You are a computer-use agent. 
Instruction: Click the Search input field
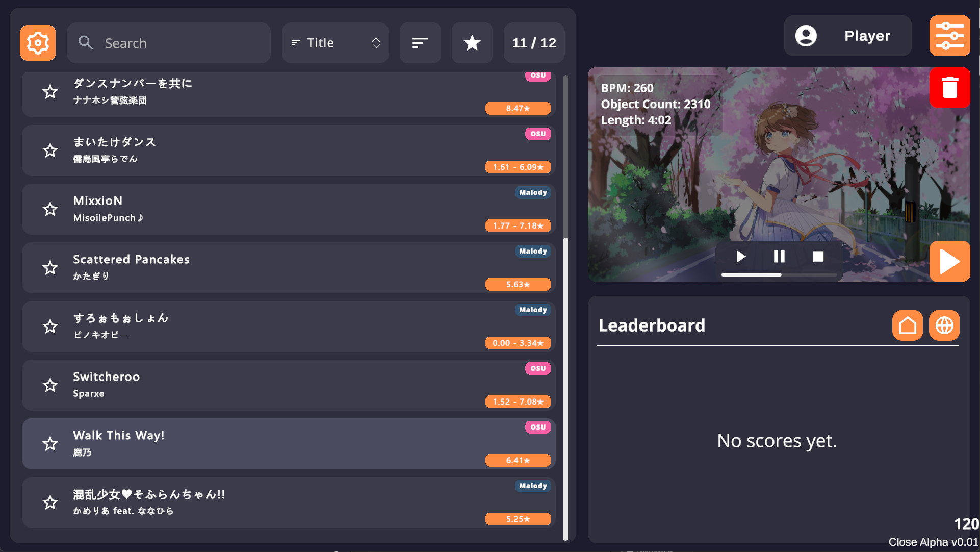pos(169,43)
